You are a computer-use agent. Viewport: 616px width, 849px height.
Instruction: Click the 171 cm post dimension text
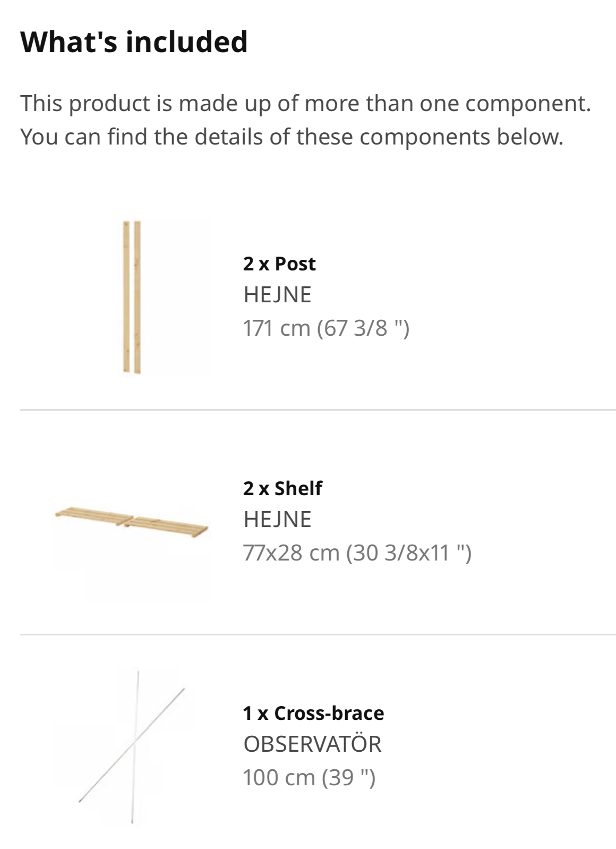(326, 328)
